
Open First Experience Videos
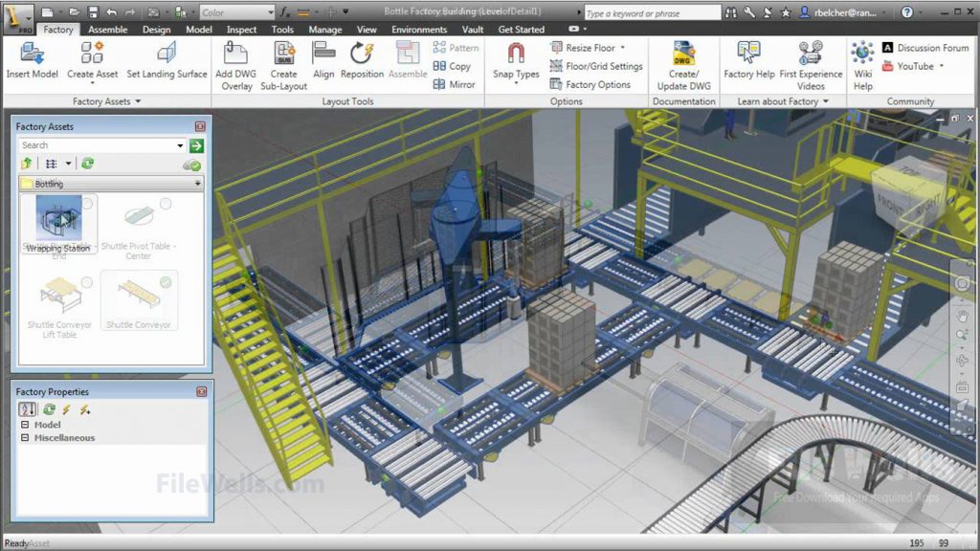811,66
